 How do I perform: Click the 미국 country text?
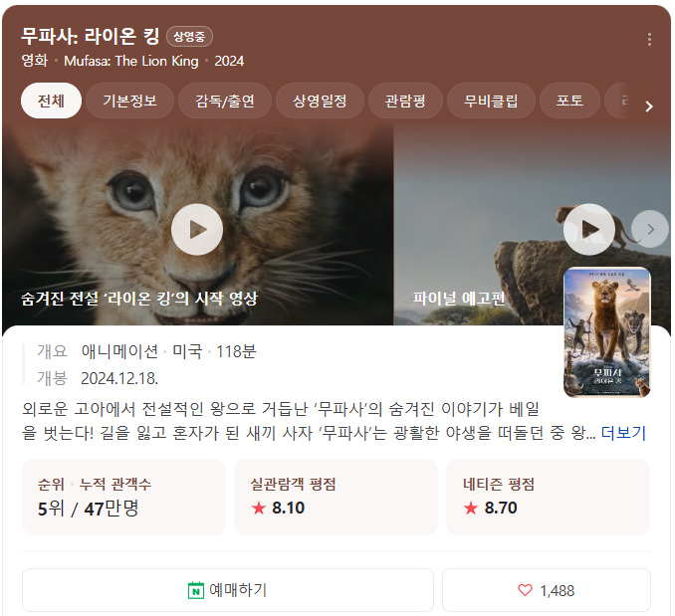187,351
